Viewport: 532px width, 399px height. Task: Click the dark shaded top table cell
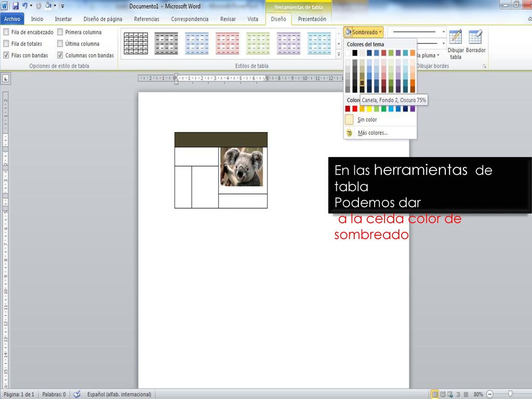(221, 139)
